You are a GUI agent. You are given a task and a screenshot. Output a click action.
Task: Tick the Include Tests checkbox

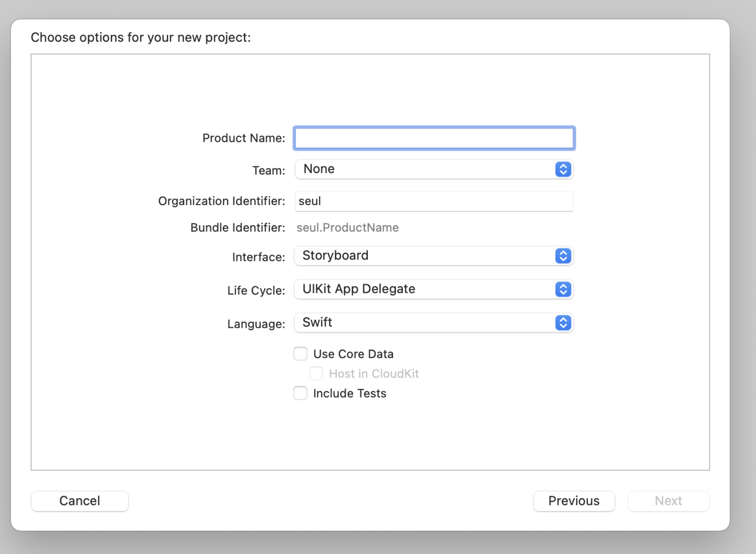point(300,393)
